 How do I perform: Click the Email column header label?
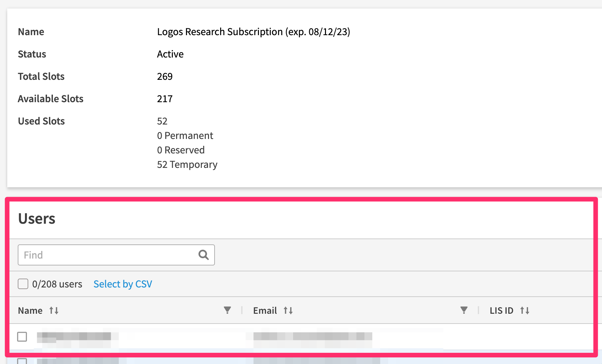(x=265, y=310)
